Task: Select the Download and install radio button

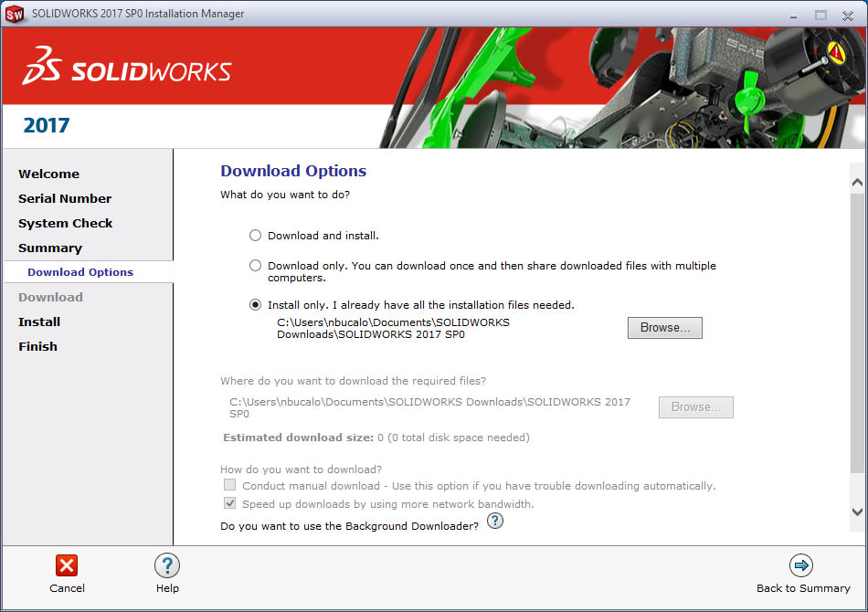Action: tap(255, 235)
